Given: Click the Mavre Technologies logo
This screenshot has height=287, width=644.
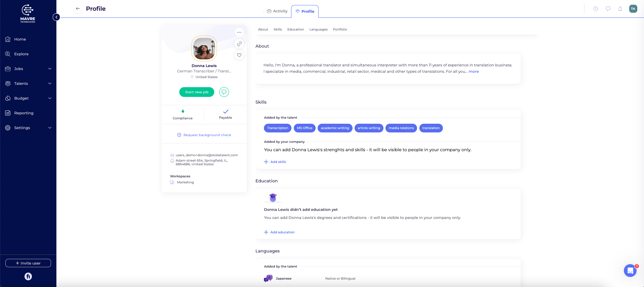Looking at the screenshot, I should (x=28, y=13).
